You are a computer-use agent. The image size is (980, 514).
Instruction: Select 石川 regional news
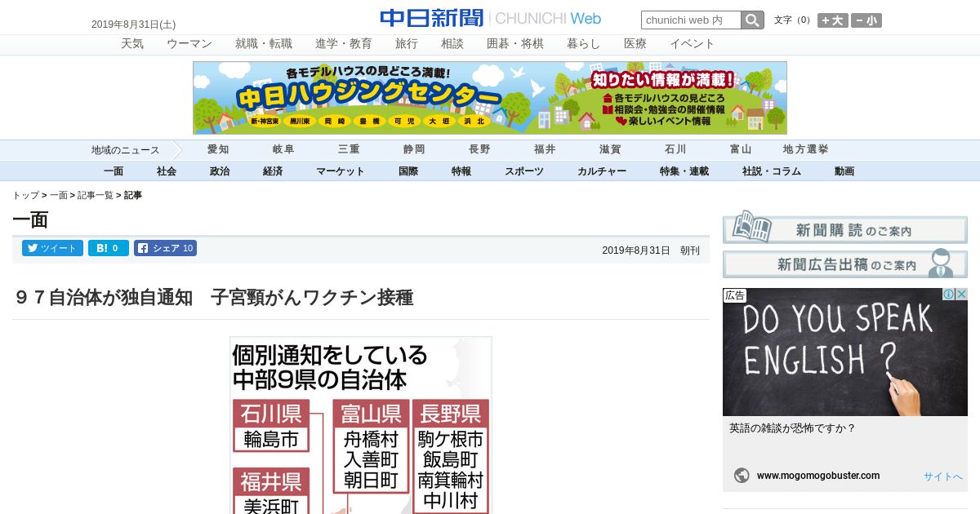(x=675, y=149)
